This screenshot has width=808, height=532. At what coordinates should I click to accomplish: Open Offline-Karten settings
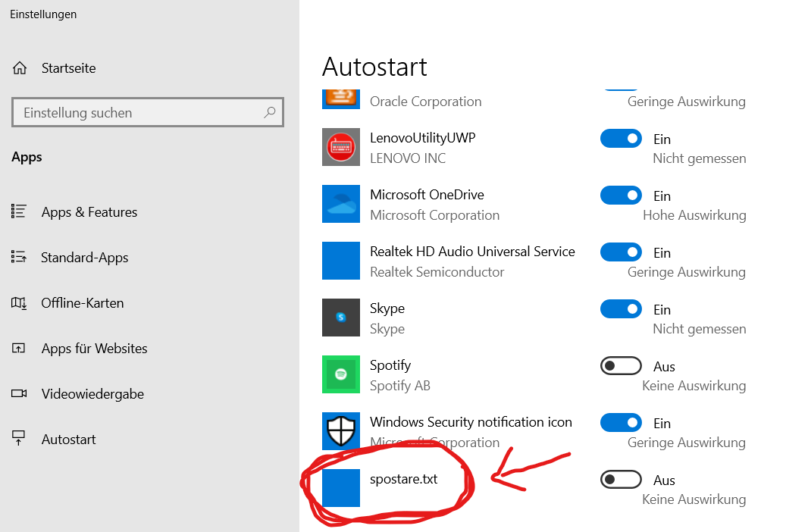pyautogui.click(x=83, y=303)
